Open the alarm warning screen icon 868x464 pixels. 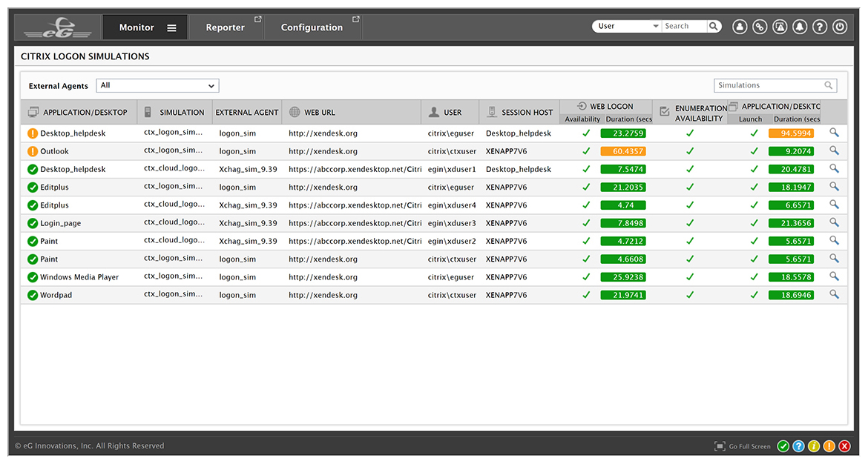tap(780, 27)
